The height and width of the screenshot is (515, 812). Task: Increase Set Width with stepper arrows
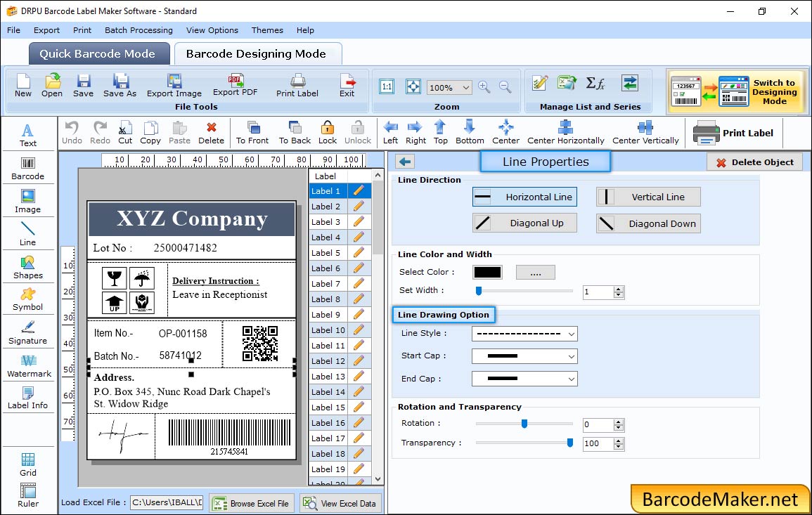click(x=619, y=289)
